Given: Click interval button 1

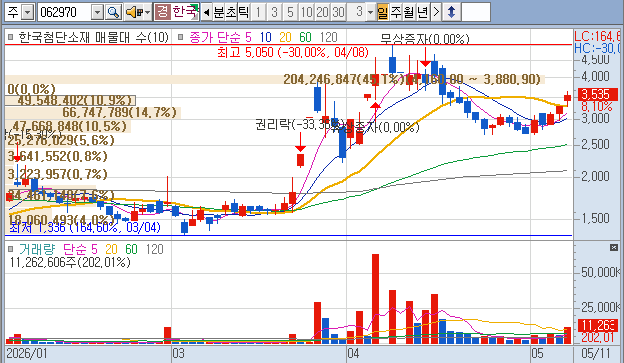Looking at the screenshot, I should [x=258, y=12].
